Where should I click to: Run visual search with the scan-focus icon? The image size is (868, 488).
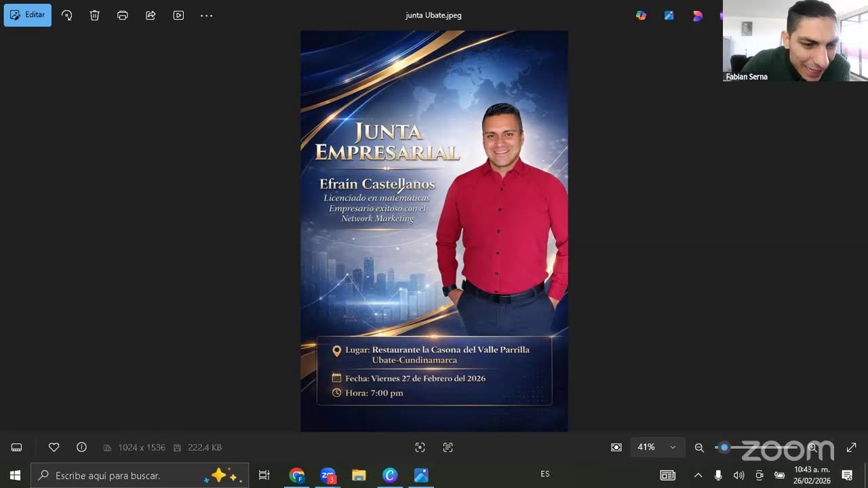(x=420, y=447)
